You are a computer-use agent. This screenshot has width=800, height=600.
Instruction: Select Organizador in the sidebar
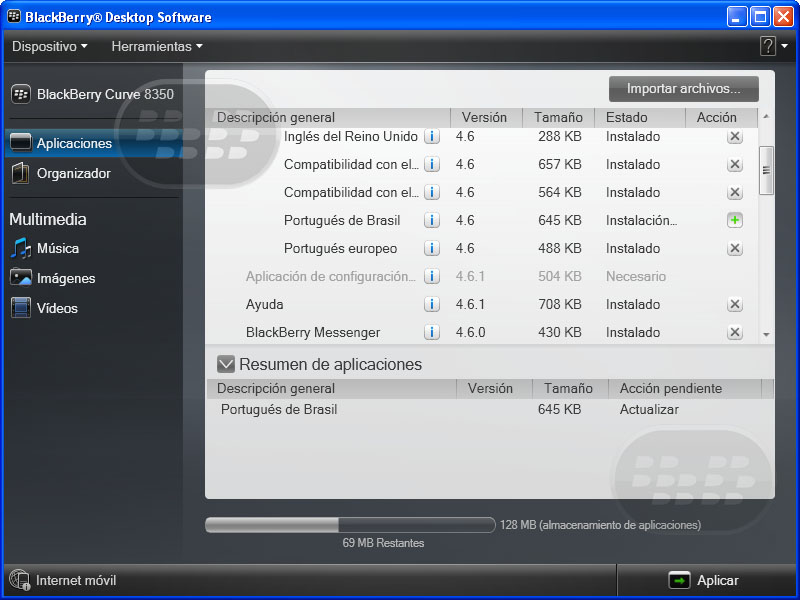tap(73, 173)
